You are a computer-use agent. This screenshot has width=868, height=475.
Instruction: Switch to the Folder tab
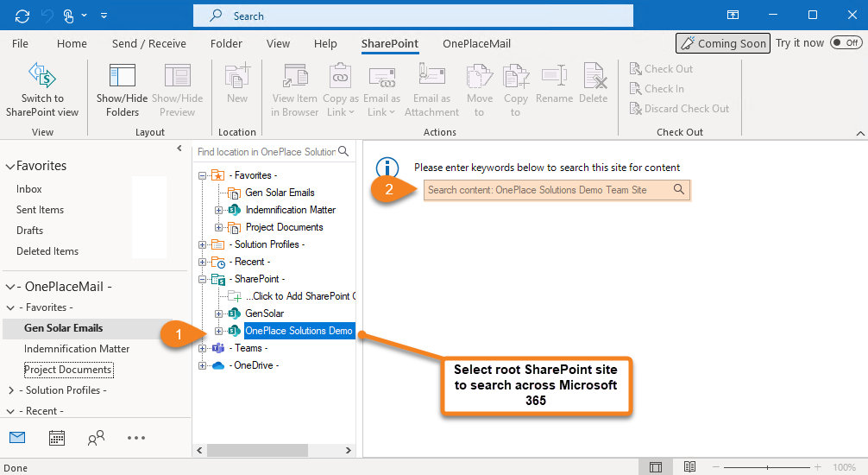tap(226, 43)
